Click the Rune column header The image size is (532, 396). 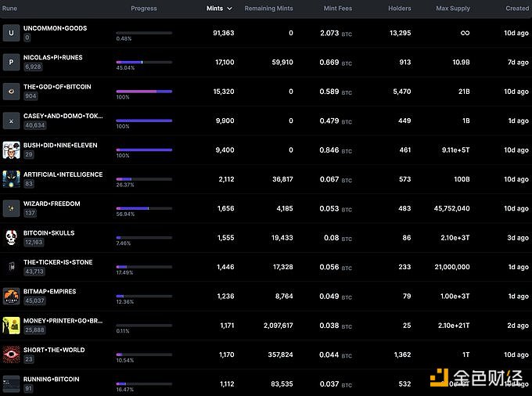(x=9, y=8)
